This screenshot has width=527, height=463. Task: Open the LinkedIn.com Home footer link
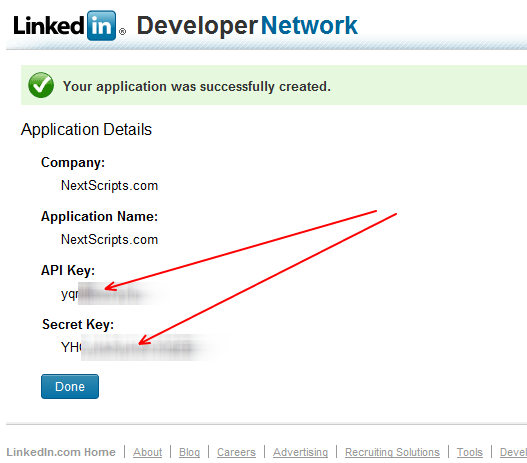61,452
